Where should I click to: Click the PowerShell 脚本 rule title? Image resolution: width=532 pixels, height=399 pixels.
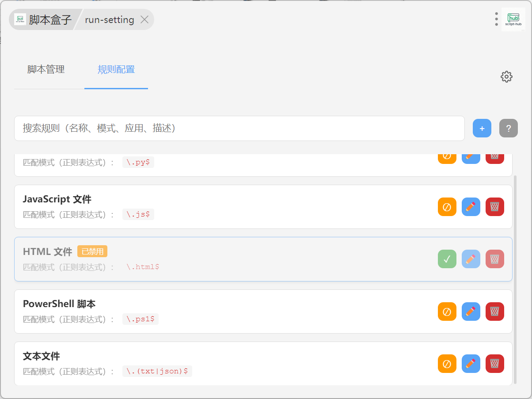(59, 304)
